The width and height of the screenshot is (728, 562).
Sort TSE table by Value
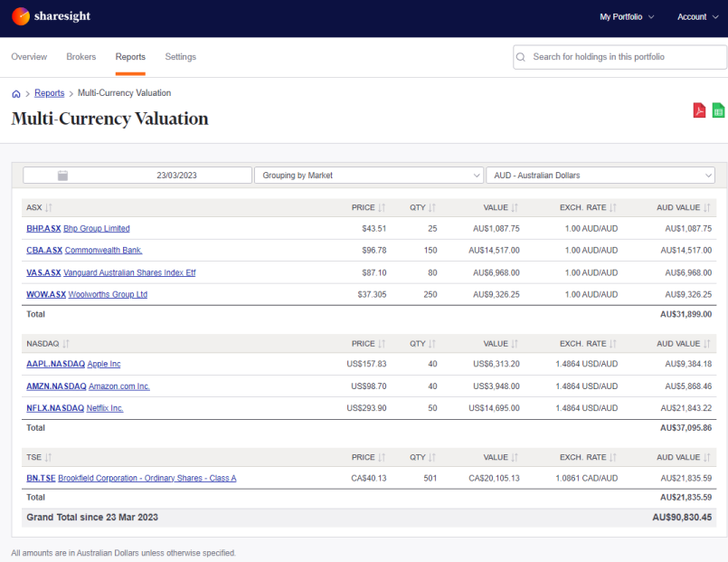pyautogui.click(x=515, y=458)
